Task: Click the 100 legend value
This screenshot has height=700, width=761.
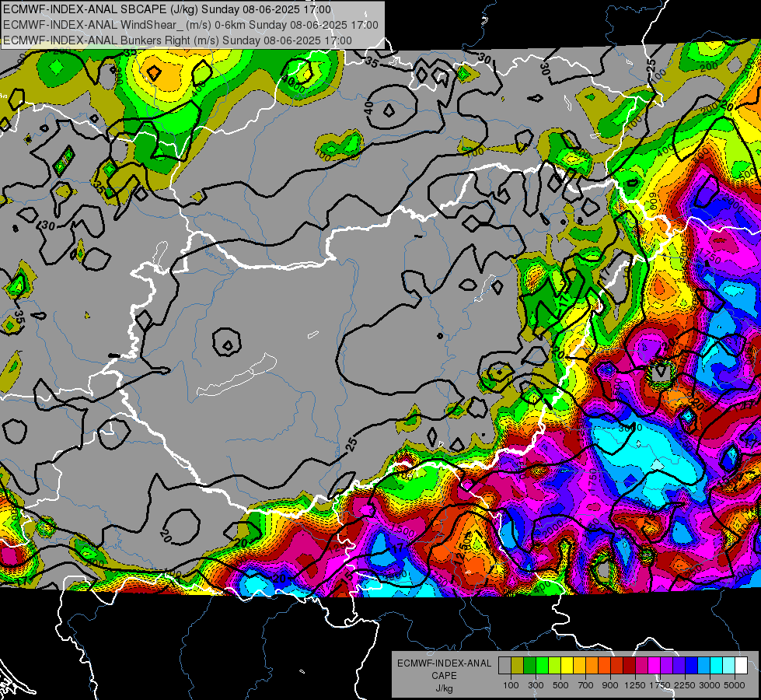Action: tap(511, 685)
